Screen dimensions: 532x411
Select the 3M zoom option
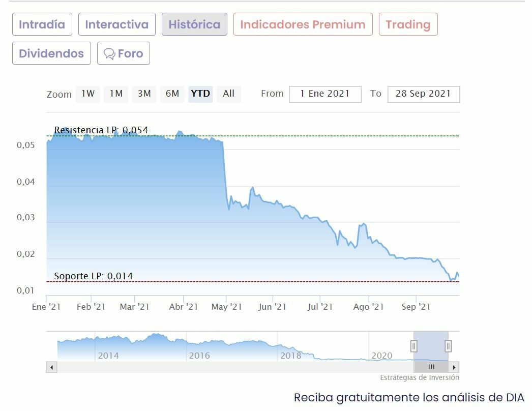point(144,94)
